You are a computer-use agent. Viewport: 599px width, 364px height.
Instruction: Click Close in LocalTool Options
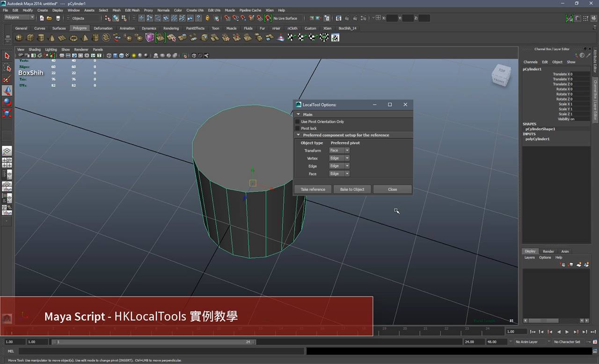[x=393, y=189]
